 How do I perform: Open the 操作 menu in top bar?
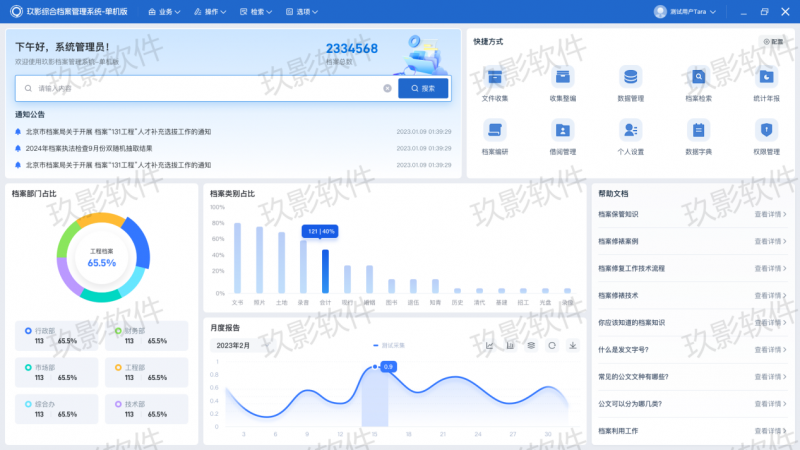216,12
